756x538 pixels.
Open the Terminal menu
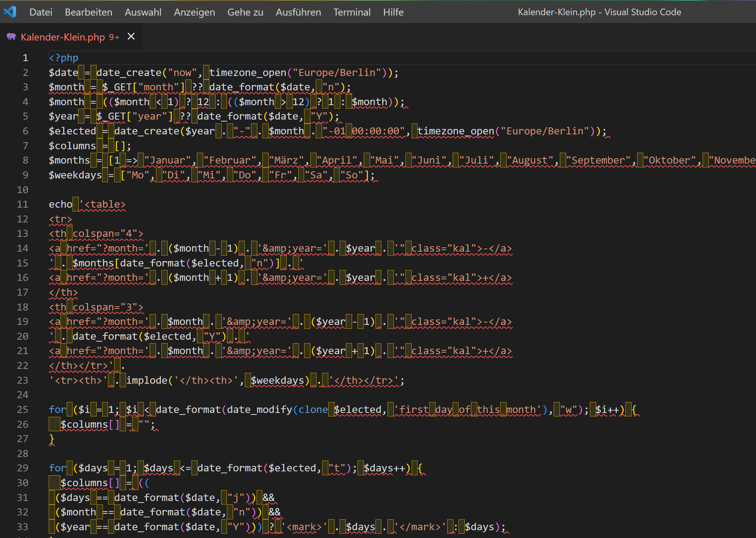(352, 12)
